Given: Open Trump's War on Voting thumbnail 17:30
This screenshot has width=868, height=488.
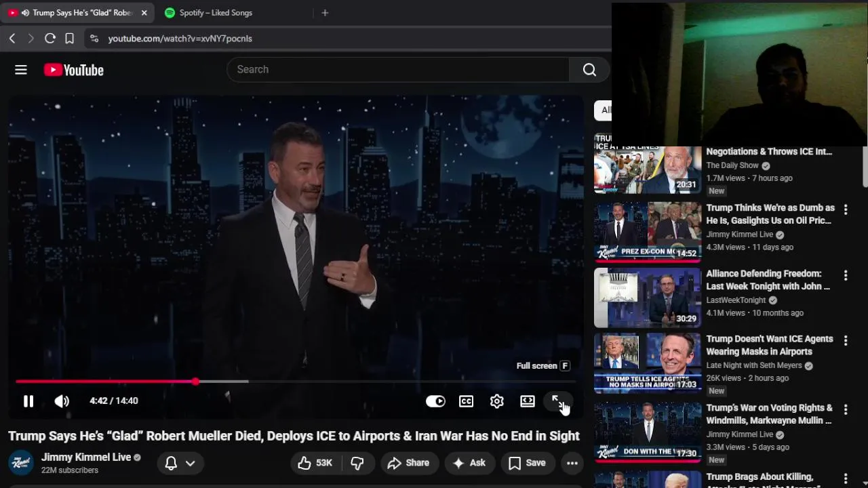Looking at the screenshot, I should pyautogui.click(x=648, y=432).
